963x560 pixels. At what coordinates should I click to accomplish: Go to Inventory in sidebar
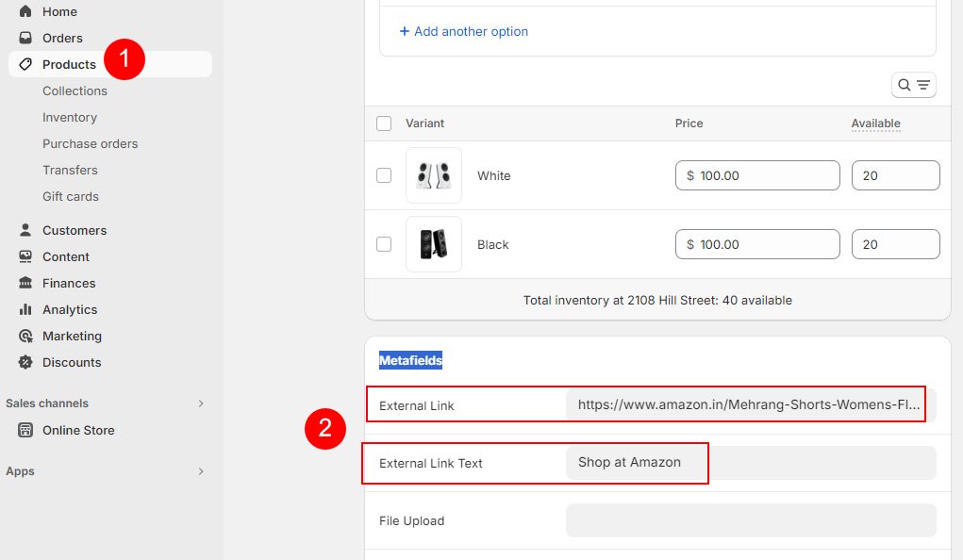coord(70,117)
